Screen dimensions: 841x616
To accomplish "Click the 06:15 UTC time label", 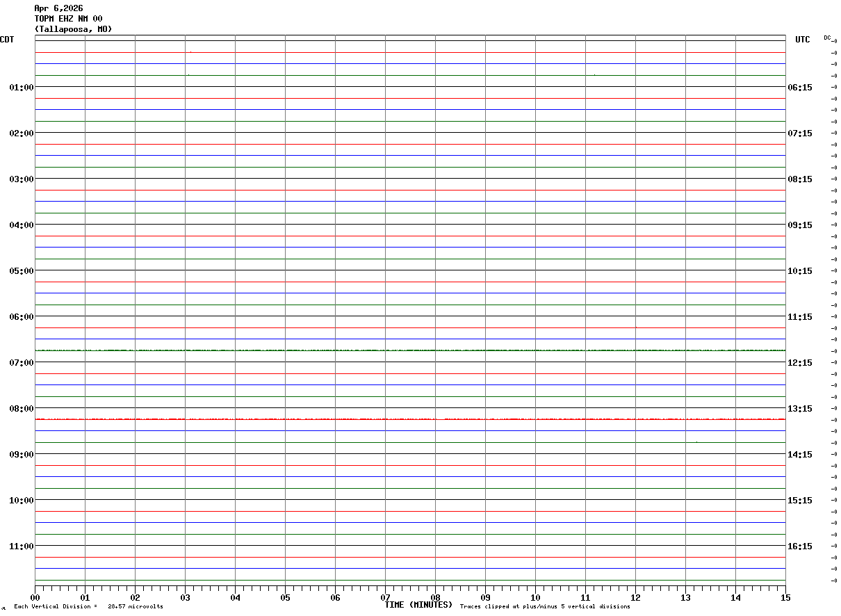I will pyautogui.click(x=799, y=87).
